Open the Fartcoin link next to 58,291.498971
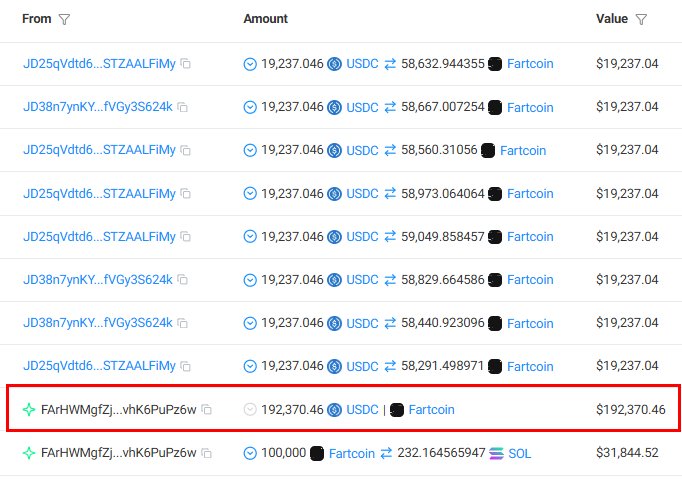Screen dimensions: 682x483 tap(530, 366)
